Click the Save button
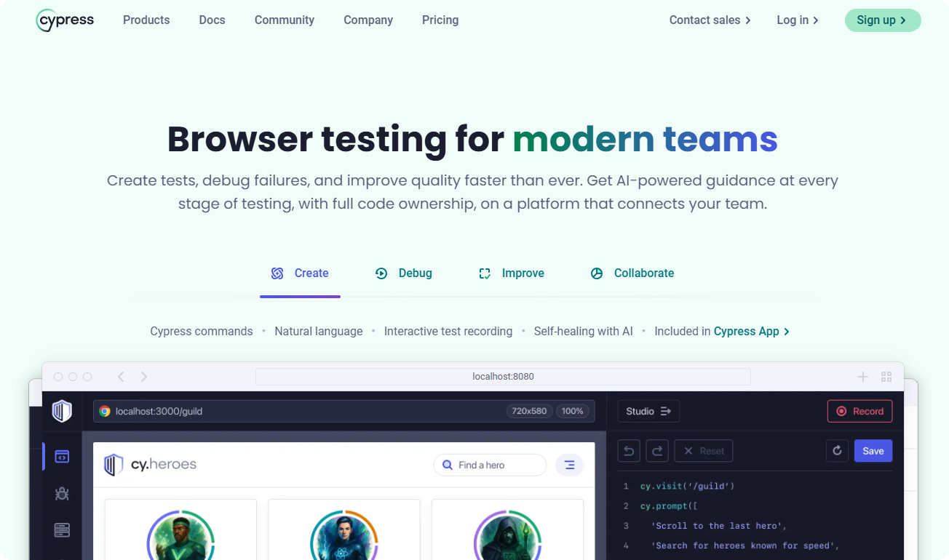This screenshot has width=949, height=560. click(873, 451)
